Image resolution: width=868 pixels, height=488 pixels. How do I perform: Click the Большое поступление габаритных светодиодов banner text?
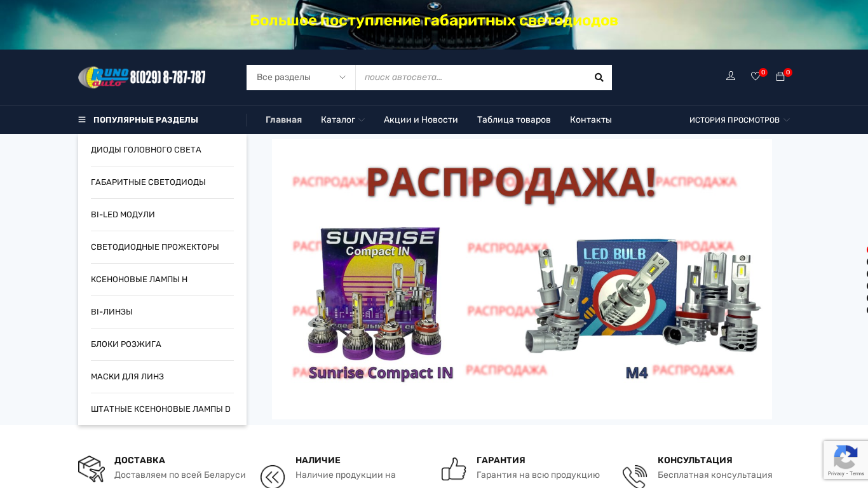pos(434,20)
